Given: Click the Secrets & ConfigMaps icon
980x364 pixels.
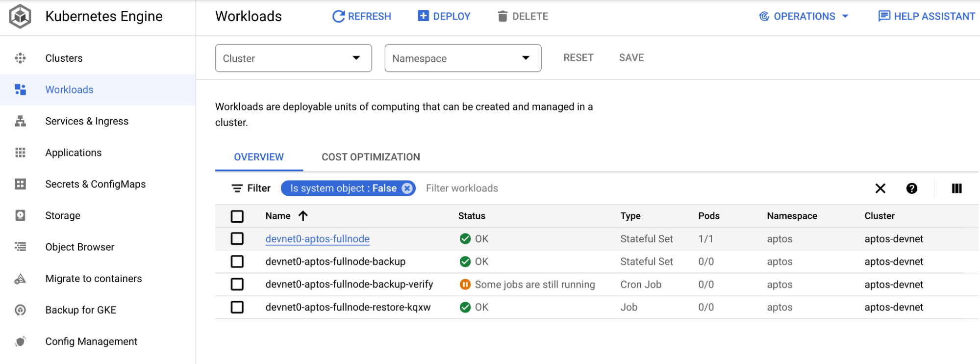Looking at the screenshot, I should 20,184.
